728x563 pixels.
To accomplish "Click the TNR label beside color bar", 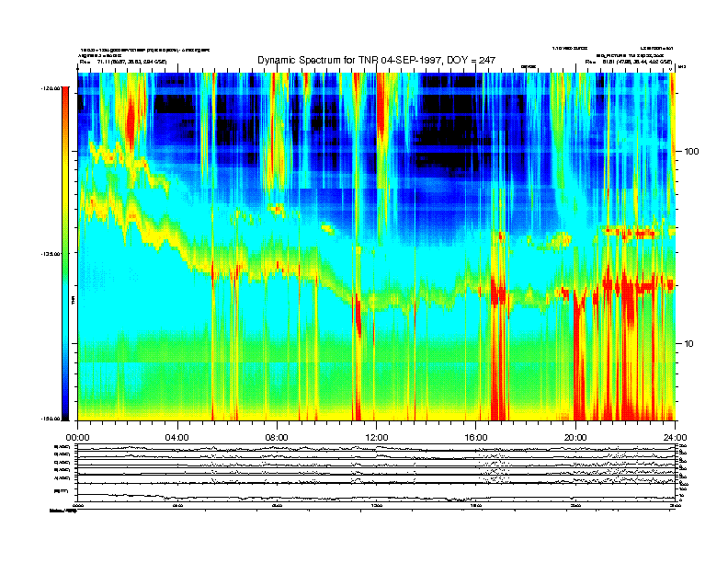I will coord(73,300).
